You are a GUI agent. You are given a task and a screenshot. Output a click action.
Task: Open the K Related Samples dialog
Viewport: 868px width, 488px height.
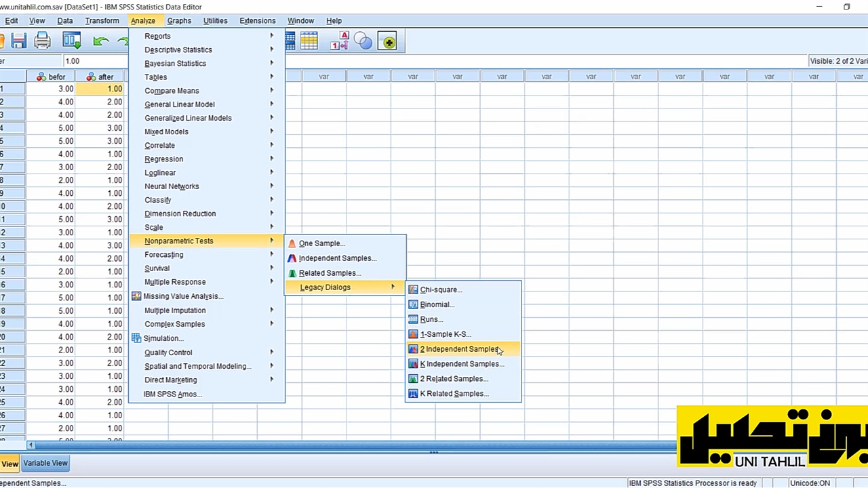[454, 394]
